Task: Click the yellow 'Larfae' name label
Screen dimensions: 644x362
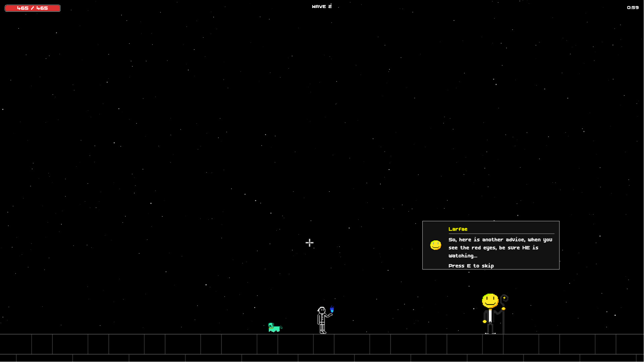Action: (458, 229)
